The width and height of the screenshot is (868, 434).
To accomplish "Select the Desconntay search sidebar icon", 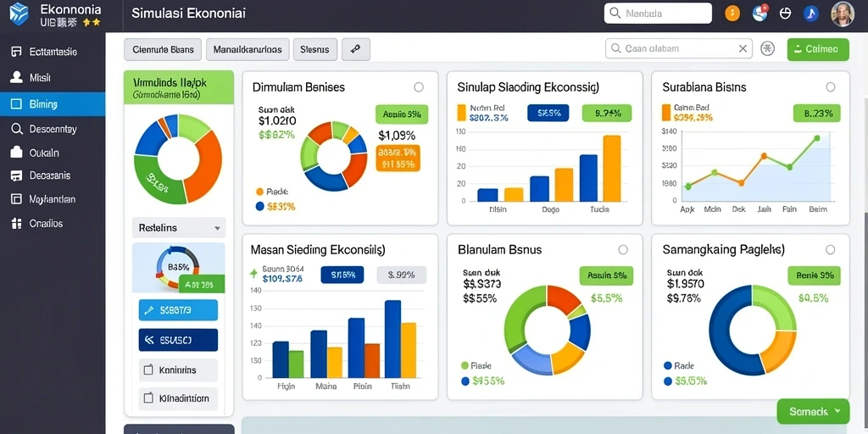I will point(17,129).
